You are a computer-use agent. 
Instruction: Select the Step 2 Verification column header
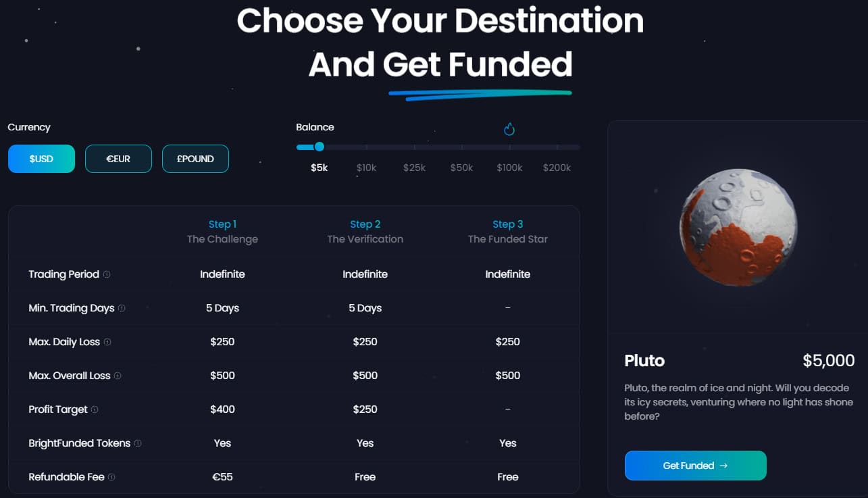[x=365, y=231]
